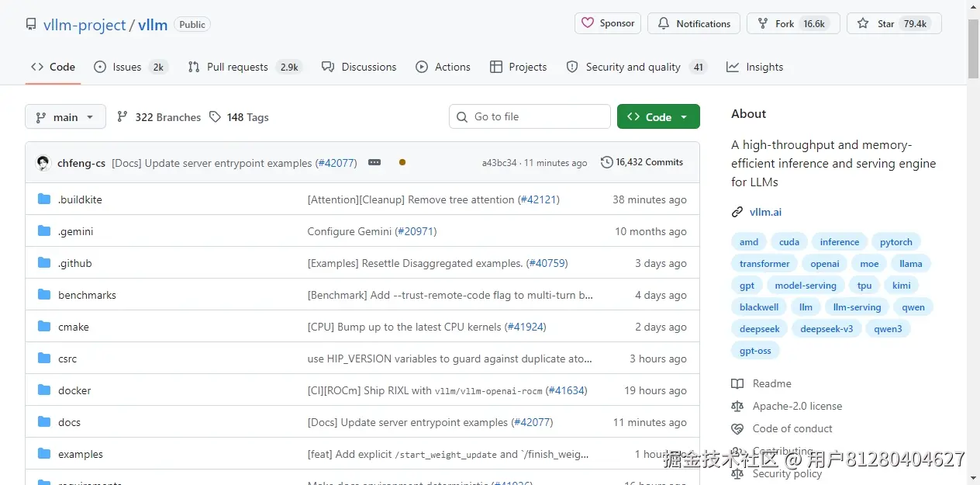
Task: Click the examples folder icon
Action: pos(44,454)
